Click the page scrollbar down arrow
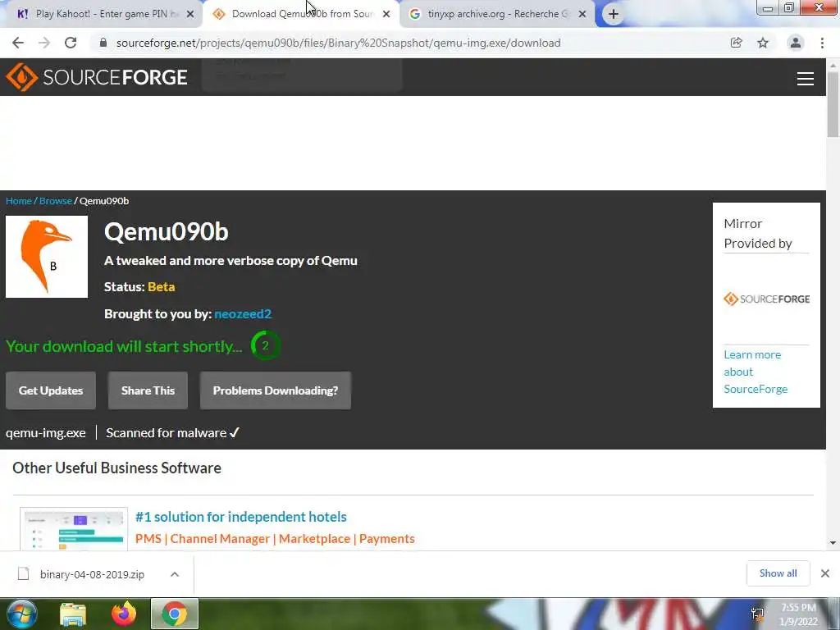Viewport: 840px width, 630px height. [833, 543]
